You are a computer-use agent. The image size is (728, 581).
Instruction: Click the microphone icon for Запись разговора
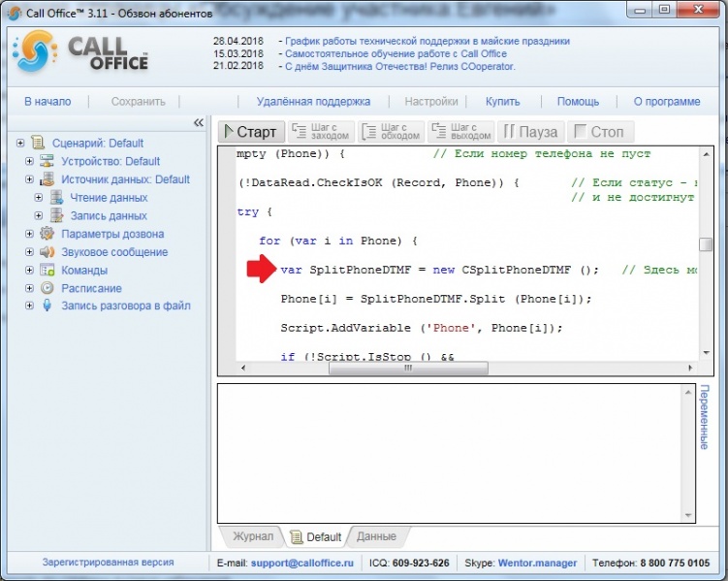pyautogui.click(x=47, y=306)
